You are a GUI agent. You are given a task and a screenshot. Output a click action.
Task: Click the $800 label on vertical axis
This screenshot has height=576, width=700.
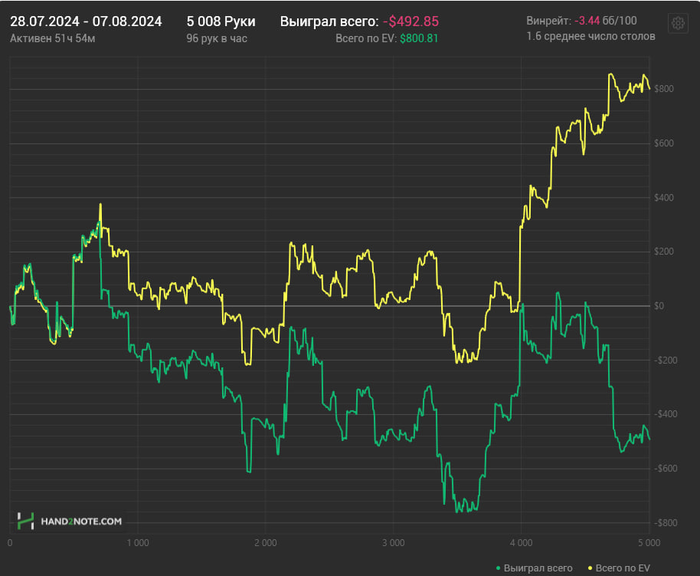[662, 89]
